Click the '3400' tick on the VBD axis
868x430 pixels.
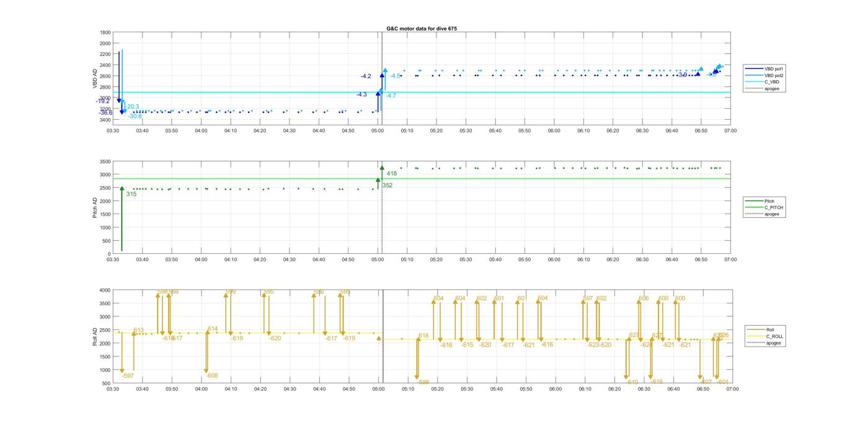click(105, 120)
